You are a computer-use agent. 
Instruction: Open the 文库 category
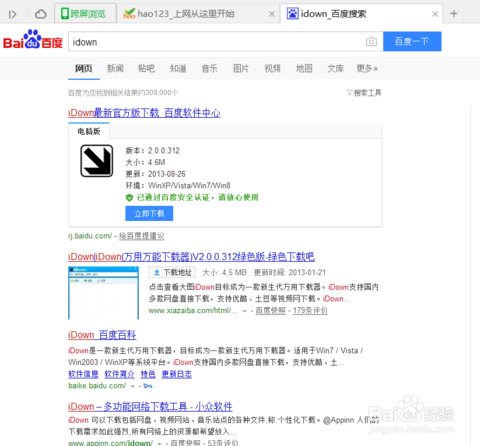tap(335, 69)
